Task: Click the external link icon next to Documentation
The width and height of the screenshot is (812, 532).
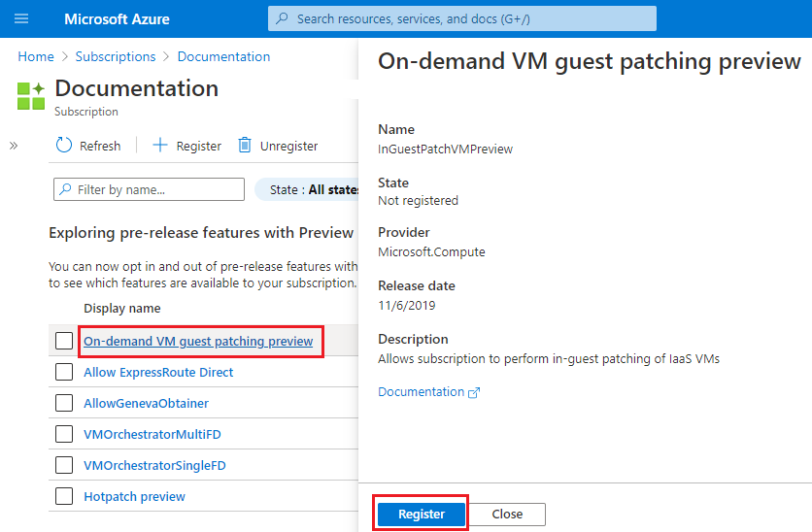Action: (474, 393)
